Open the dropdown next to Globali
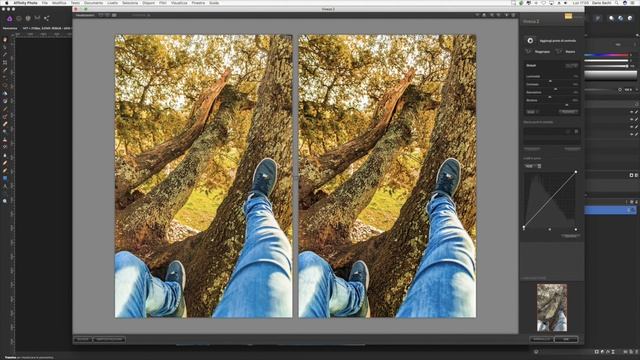The image size is (640, 360). (x=571, y=65)
